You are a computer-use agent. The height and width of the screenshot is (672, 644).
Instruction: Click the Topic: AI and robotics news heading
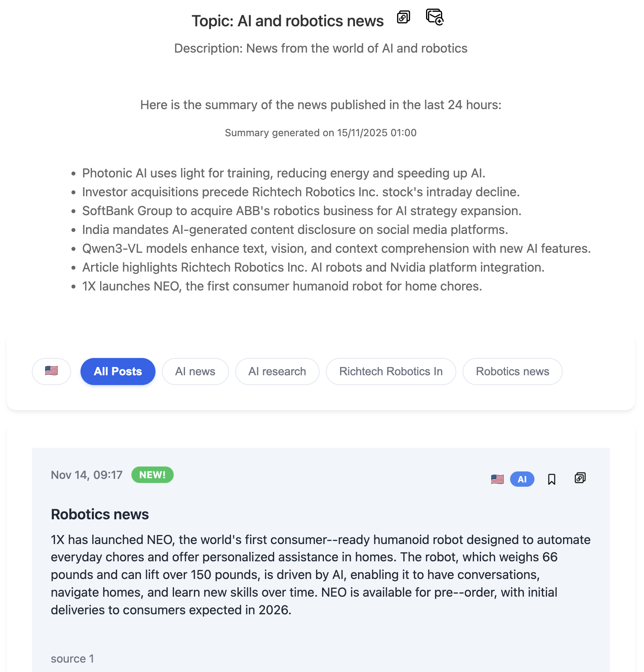[x=287, y=21]
